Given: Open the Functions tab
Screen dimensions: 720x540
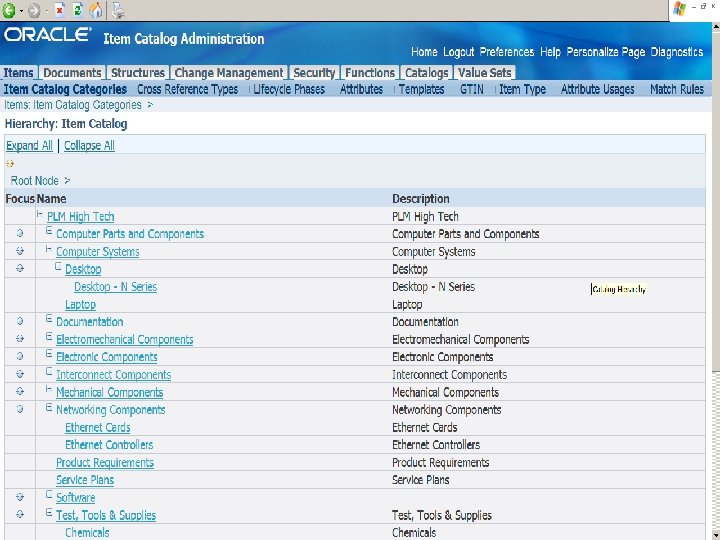Looking at the screenshot, I should [x=370, y=73].
